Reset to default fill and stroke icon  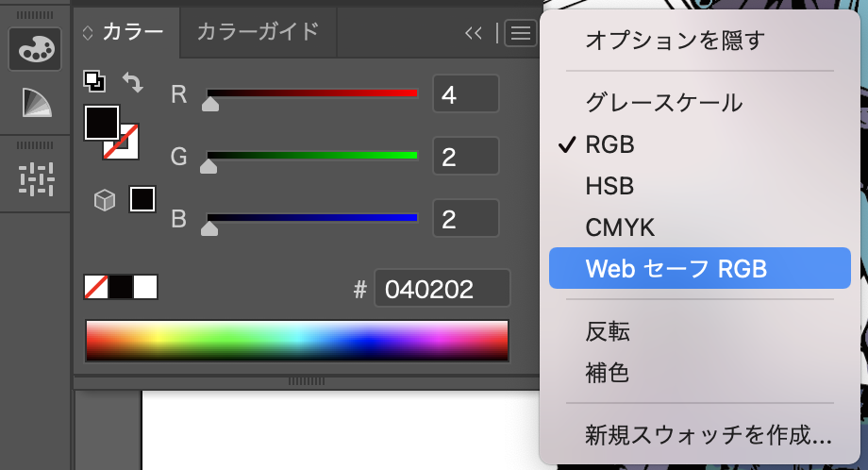[x=93, y=80]
